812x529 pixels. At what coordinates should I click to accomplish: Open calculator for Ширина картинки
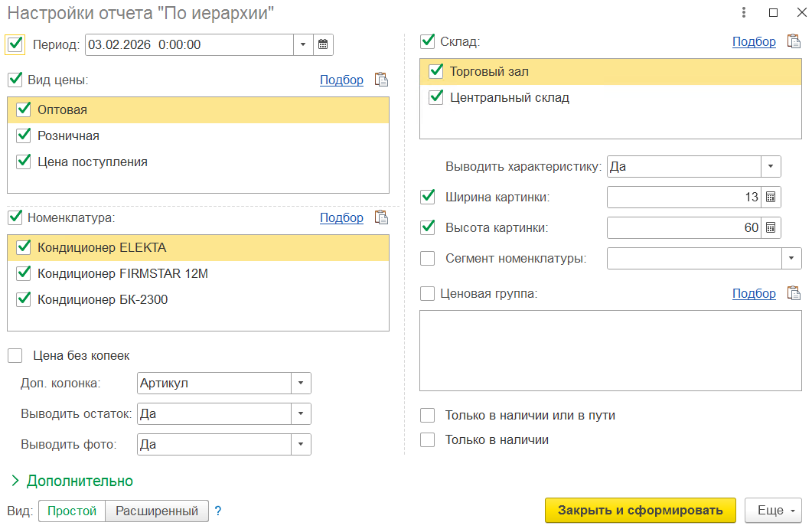coord(771,197)
